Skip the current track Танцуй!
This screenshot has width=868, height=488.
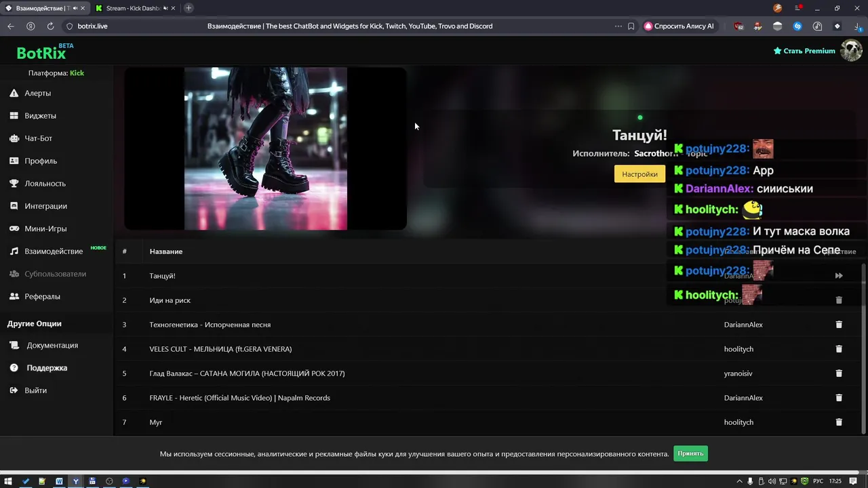tap(839, 276)
